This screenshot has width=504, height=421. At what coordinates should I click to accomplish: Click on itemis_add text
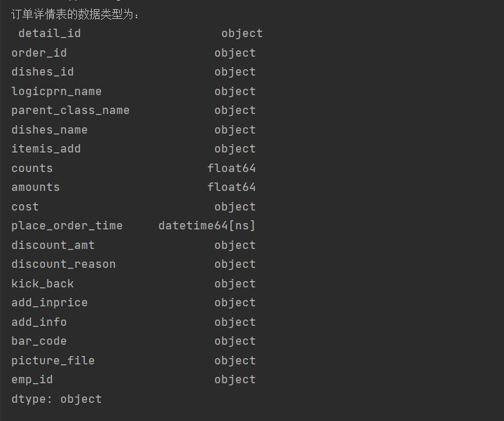click(x=46, y=149)
